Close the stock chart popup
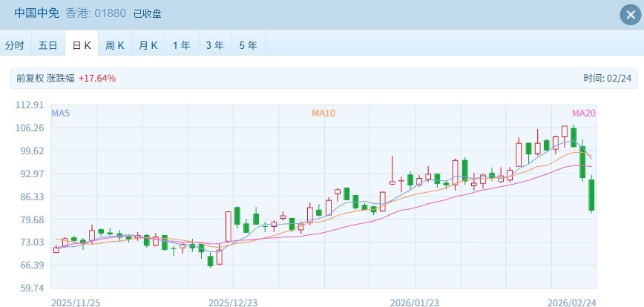Screen dimensions: 644x307 pyautogui.click(x=631, y=15)
